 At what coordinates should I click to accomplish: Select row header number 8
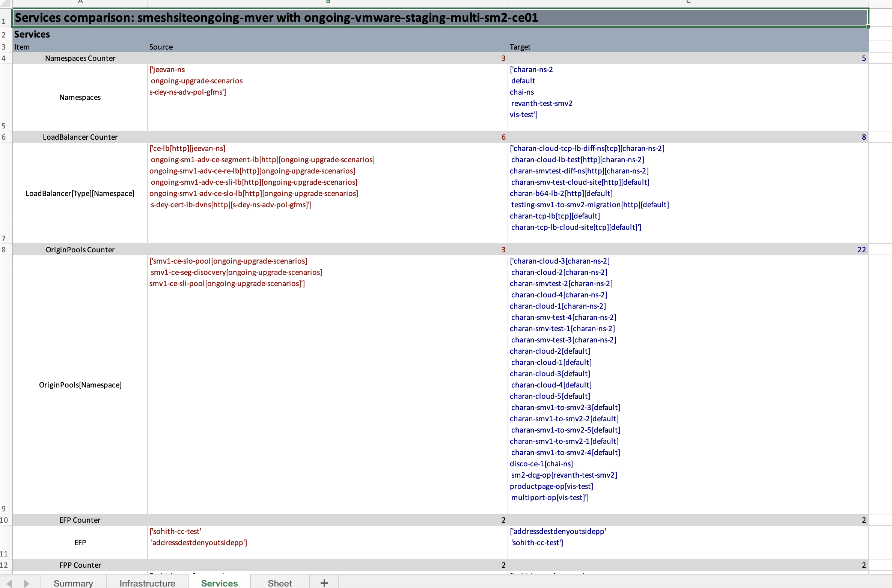point(4,250)
